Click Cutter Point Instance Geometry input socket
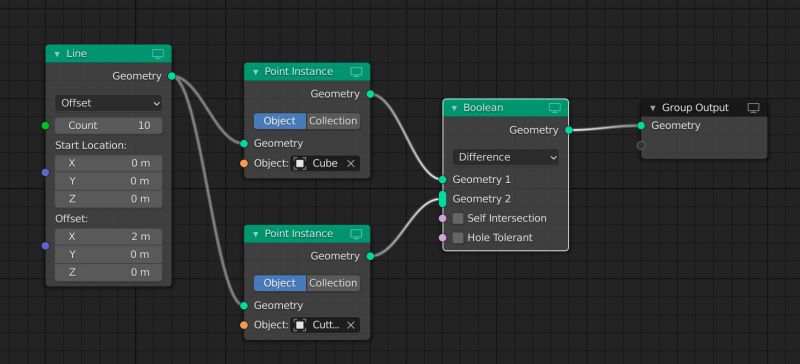This screenshot has height=364, width=800. [x=244, y=305]
